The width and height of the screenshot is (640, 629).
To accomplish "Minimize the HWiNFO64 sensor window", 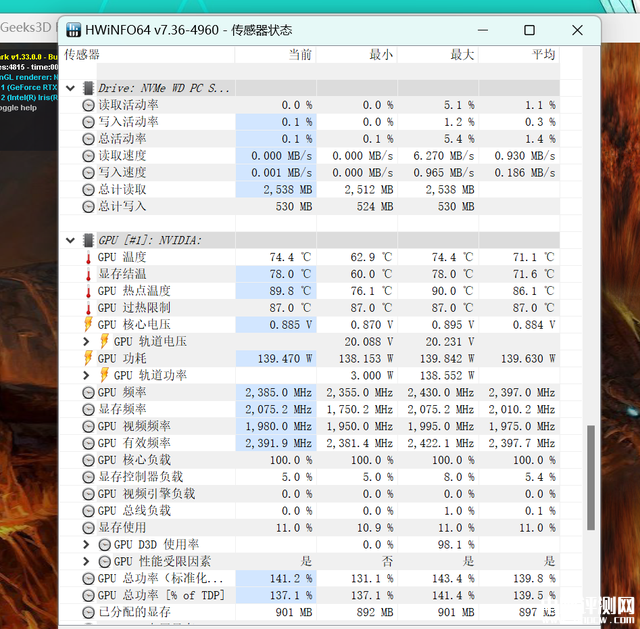I will tap(483, 30).
